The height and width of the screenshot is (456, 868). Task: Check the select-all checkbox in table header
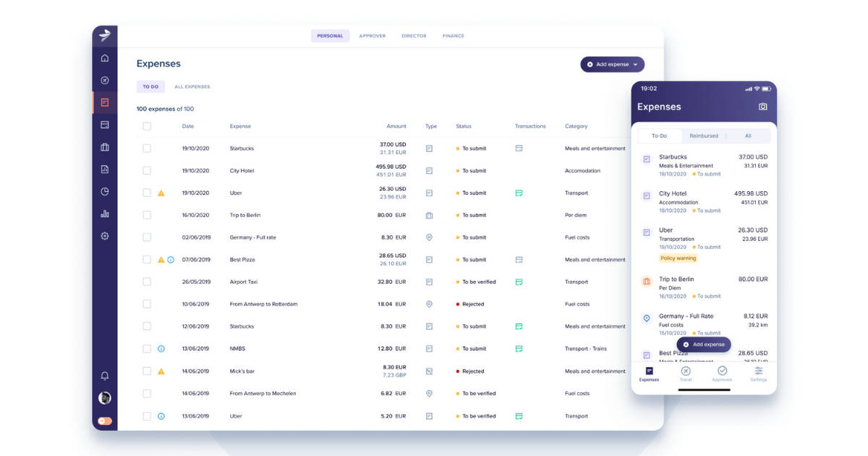(x=147, y=126)
